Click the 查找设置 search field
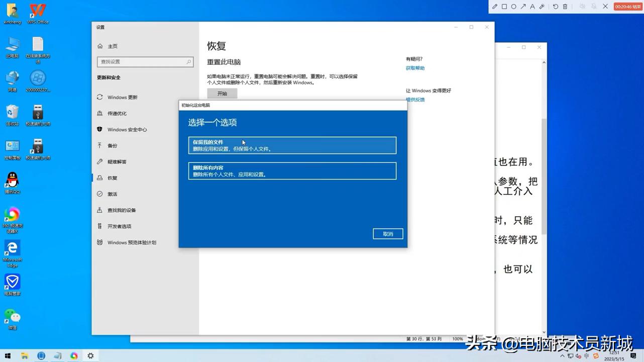 click(x=145, y=61)
